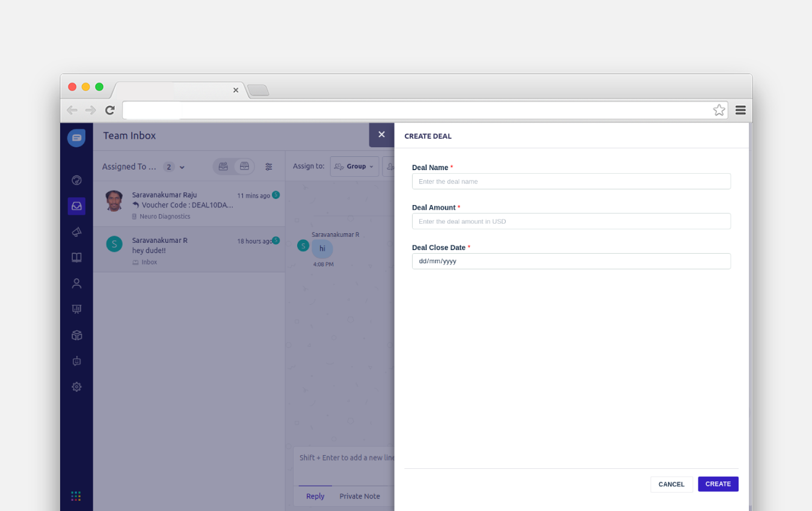Switch to the Private Note tab

(359, 496)
